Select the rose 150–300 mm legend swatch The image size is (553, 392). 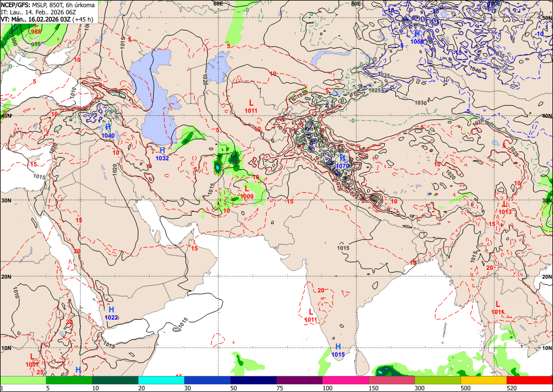[x=392, y=380]
